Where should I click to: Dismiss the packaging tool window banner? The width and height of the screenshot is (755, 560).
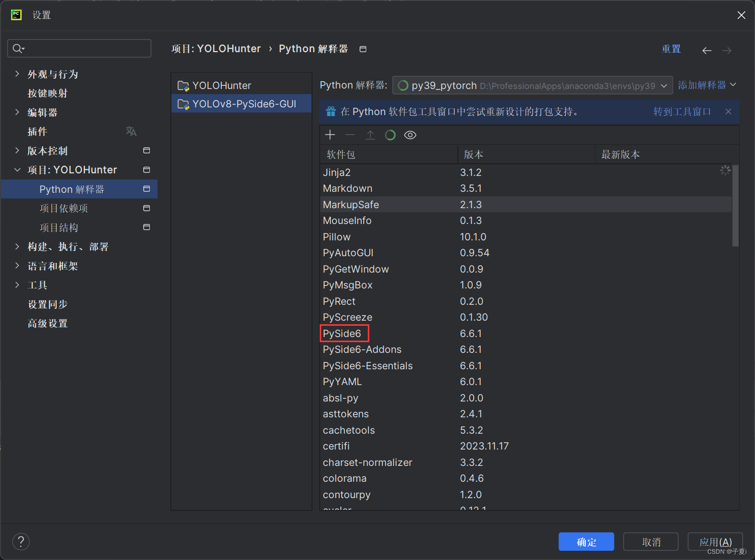(x=728, y=111)
